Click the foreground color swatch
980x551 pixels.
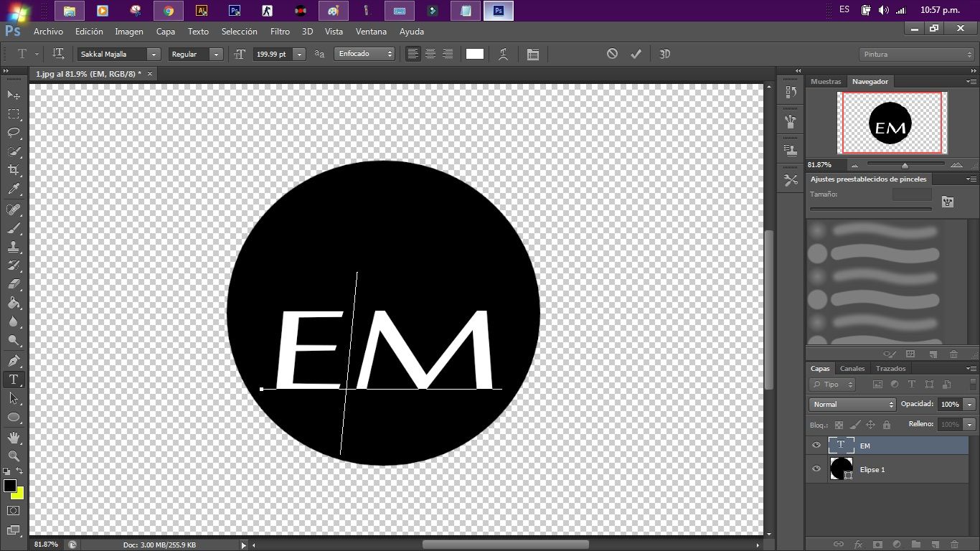tap(10, 486)
